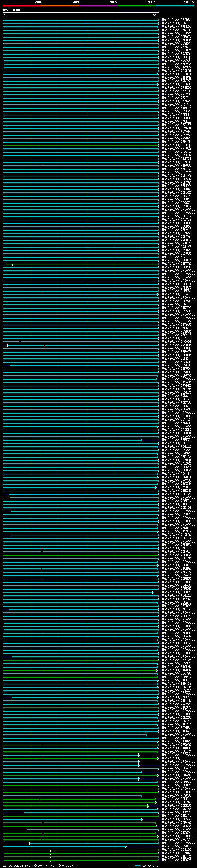Viewport: 197px width, 868px height.
Task: Click the cyan ~100% identity legend segment
Action: click(x=175, y=6)
